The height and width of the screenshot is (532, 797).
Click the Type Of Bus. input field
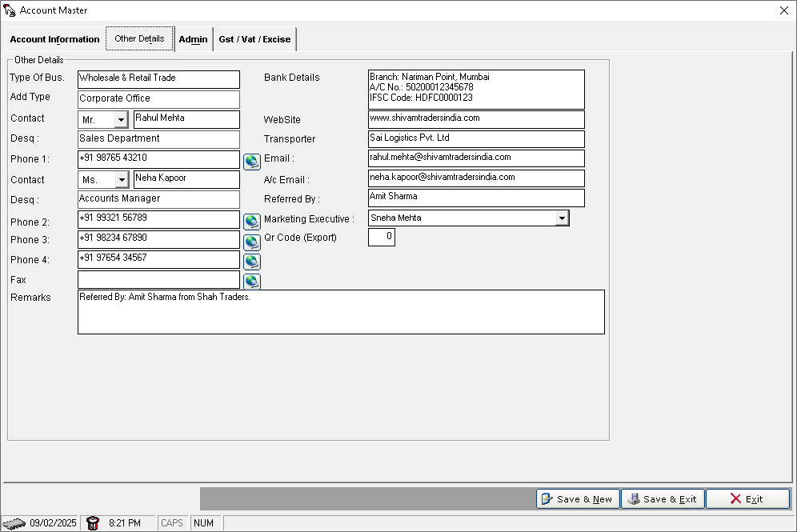coord(158,79)
